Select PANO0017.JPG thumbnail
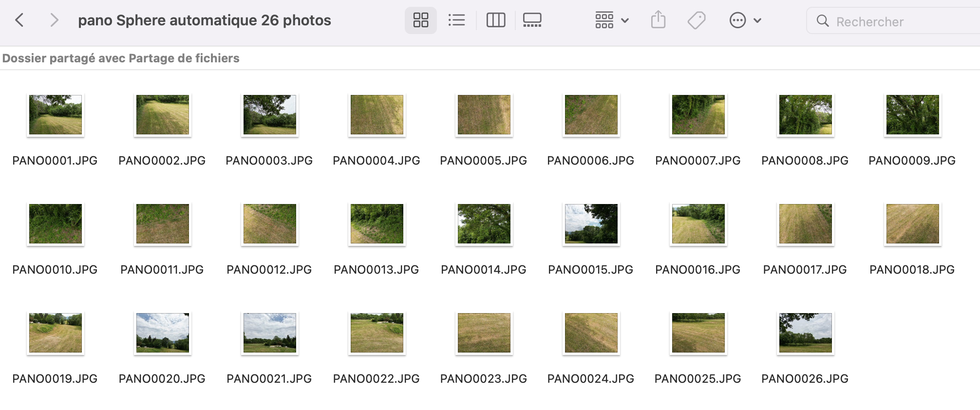This screenshot has width=980, height=410. (x=806, y=224)
